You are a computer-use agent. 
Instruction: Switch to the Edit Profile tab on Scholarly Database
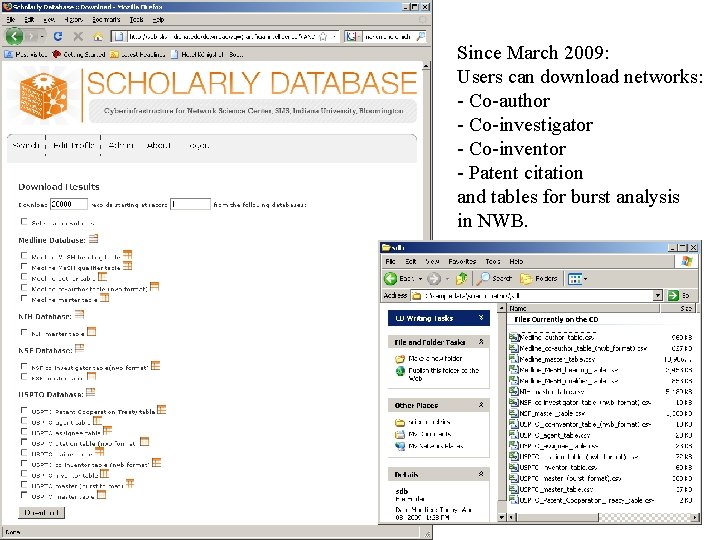tap(73, 145)
